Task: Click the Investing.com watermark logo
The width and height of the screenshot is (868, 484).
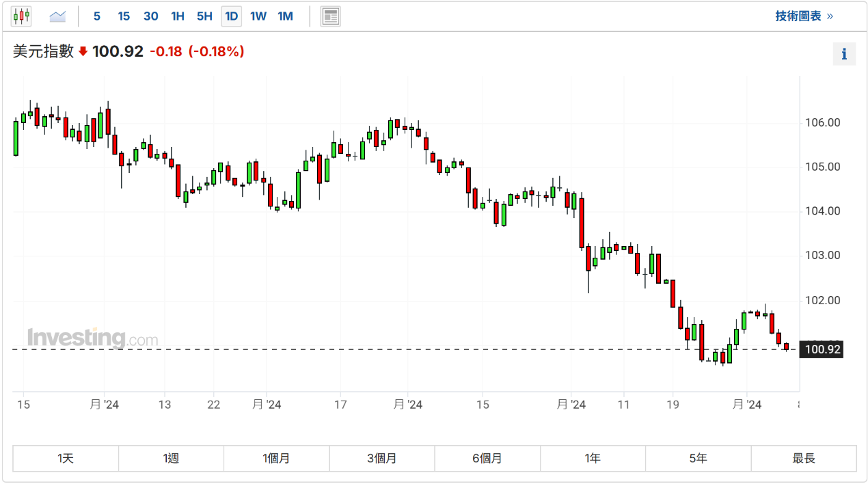Action: [x=92, y=338]
